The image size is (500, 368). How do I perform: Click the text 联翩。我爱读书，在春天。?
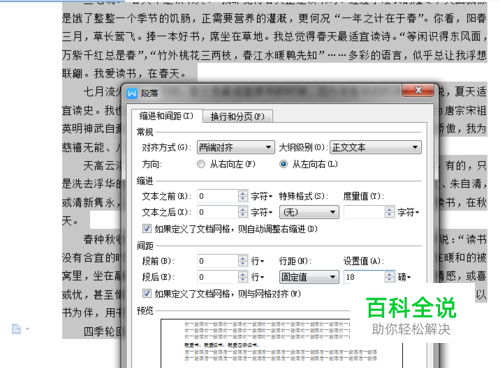pos(124,74)
